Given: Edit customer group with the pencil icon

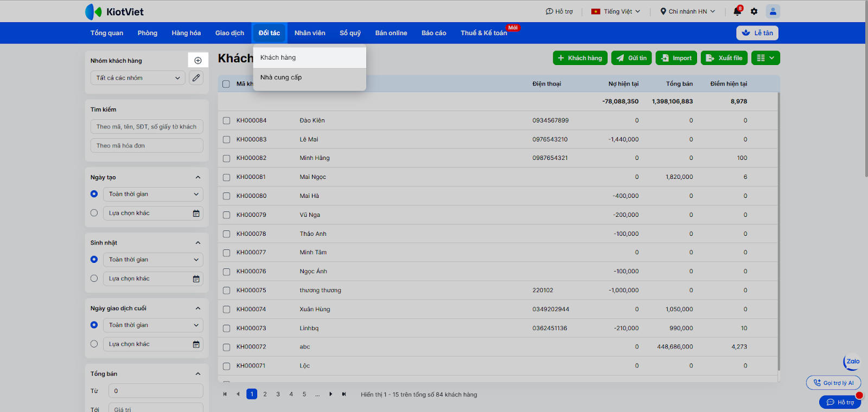Looking at the screenshot, I should pos(196,78).
